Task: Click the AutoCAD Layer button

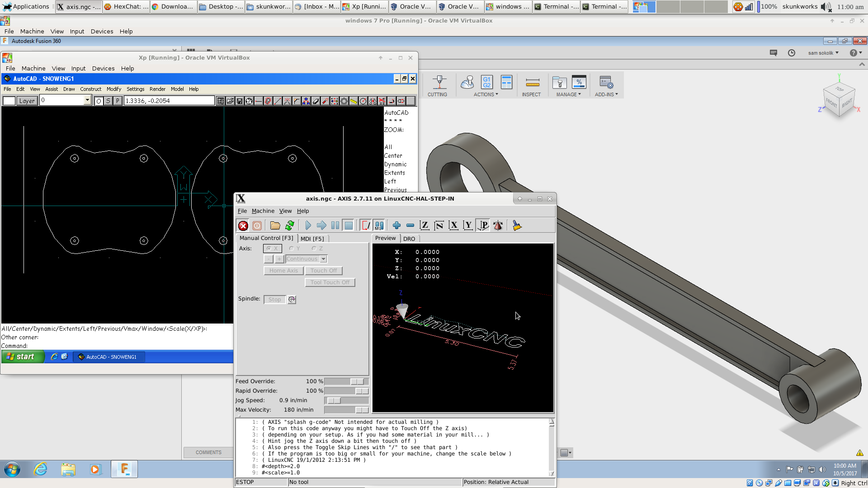Action: pyautogui.click(x=27, y=101)
